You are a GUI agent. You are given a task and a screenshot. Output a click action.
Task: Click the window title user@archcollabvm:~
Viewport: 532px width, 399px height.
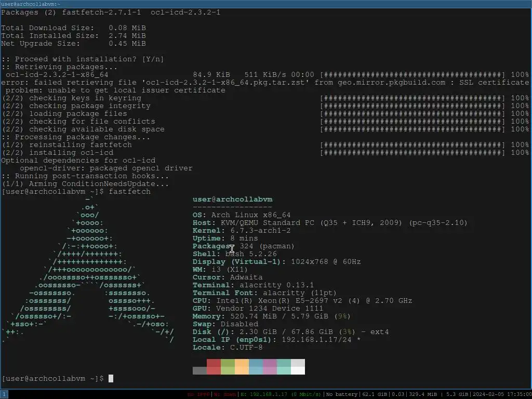point(31,4)
